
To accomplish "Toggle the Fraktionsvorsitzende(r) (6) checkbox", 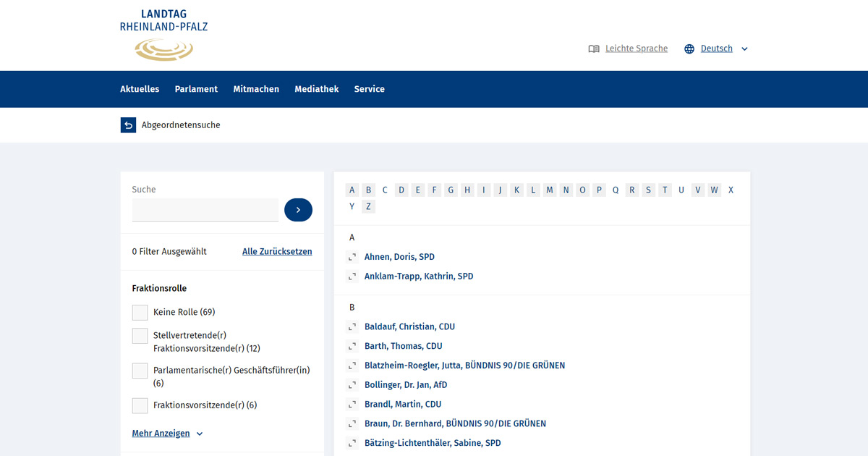I will click(x=140, y=405).
